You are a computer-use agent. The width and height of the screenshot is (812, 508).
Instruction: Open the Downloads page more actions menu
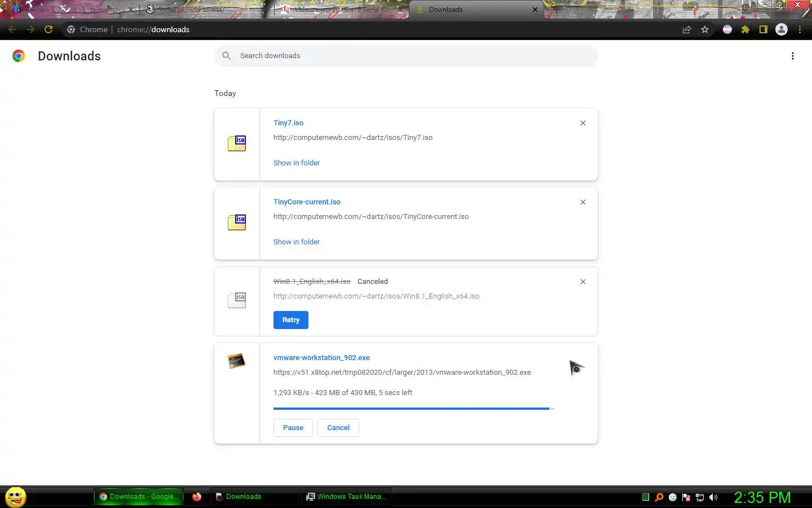(793, 56)
